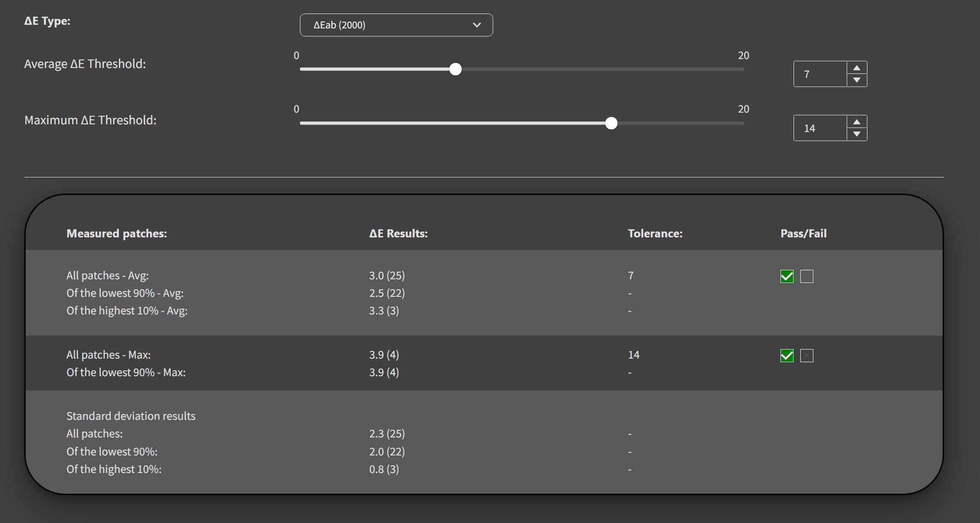Toggle the green pass checkbox for Max row
The width and height of the screenshot is (980, 523).
(787, 356)
